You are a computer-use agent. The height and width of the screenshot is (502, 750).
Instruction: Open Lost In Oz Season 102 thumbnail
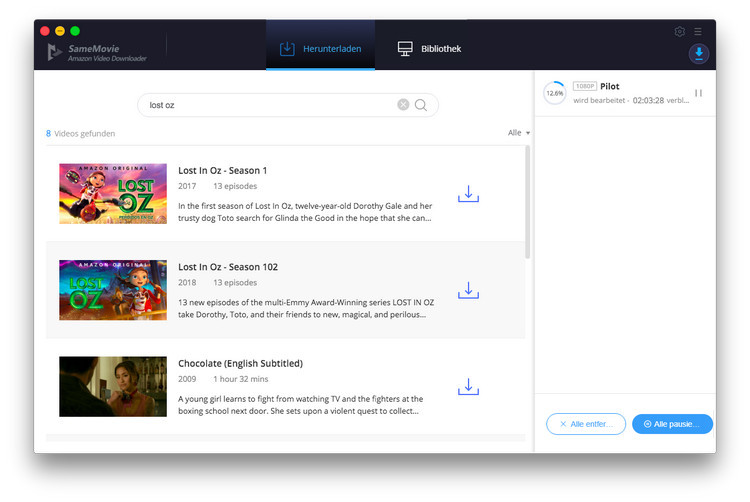click(113, 290)
